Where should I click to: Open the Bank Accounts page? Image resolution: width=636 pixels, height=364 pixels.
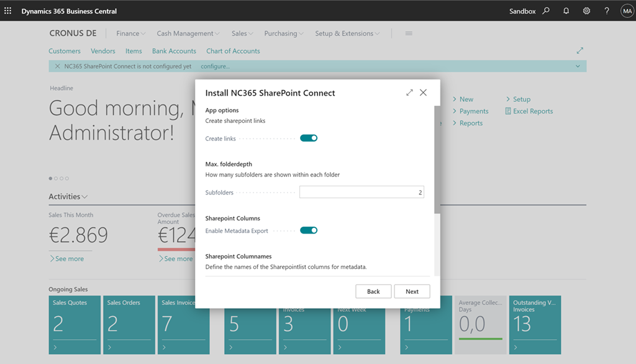(x=174, y=51)
